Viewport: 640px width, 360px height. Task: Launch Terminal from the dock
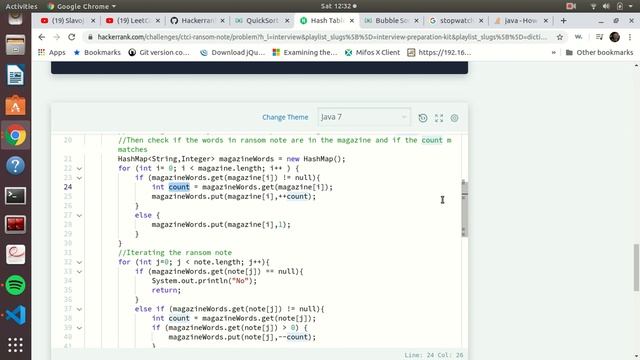coord(16,196)
